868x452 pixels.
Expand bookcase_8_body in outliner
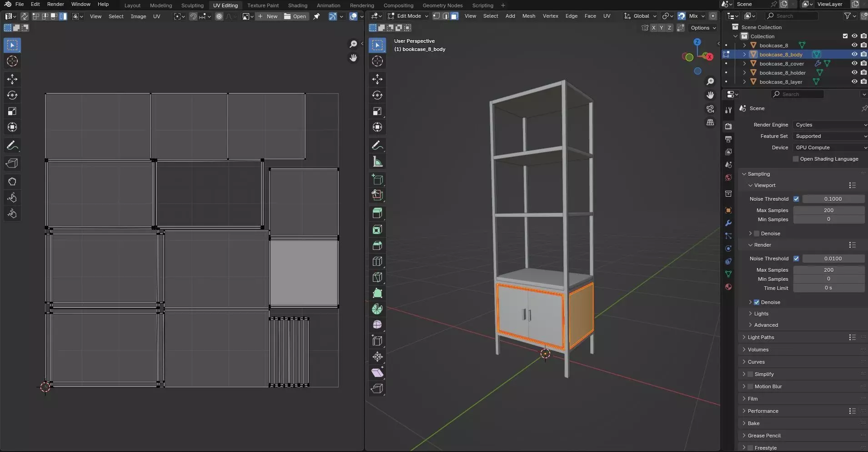pos(744,54)
